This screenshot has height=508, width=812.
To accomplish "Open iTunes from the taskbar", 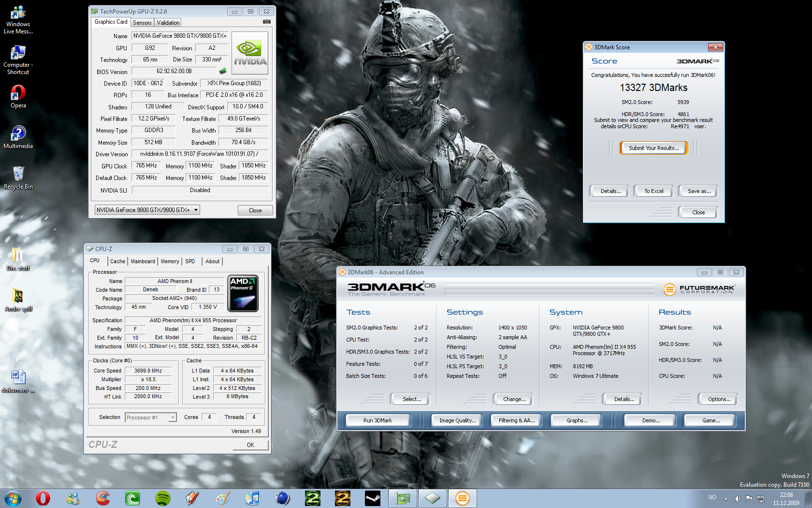I will tap(253, 498).
